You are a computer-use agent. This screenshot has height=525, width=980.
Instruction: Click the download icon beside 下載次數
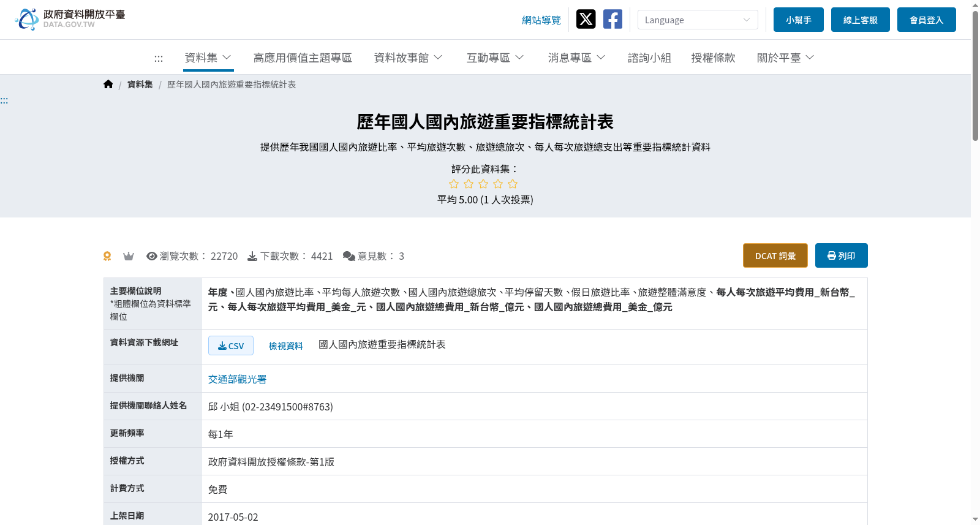252,256
